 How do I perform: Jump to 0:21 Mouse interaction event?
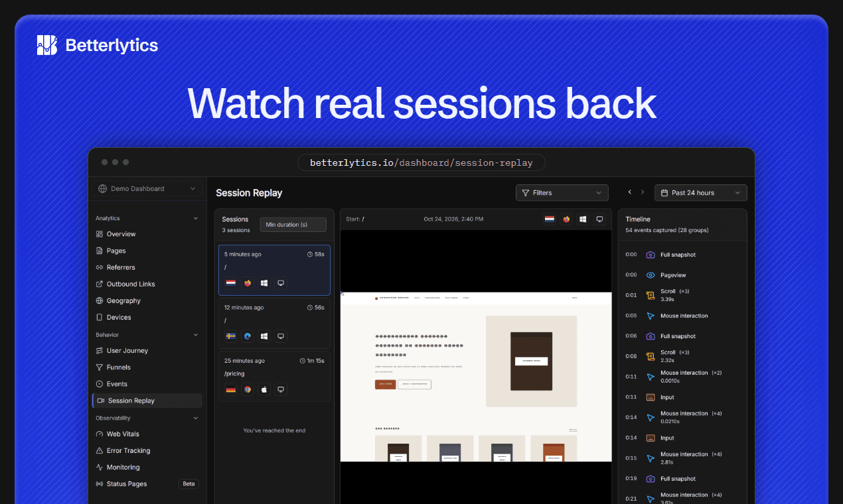coord(682,499)
